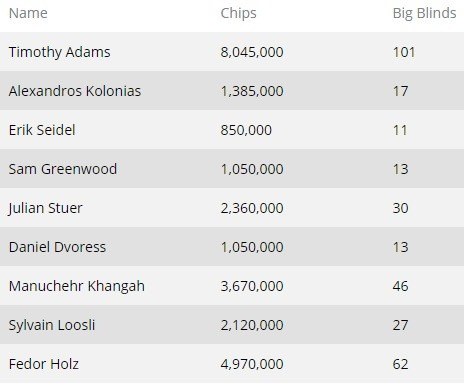464x385 pixels.
Task: Select the Julian Stuer row name
Action: coord(45,208)
